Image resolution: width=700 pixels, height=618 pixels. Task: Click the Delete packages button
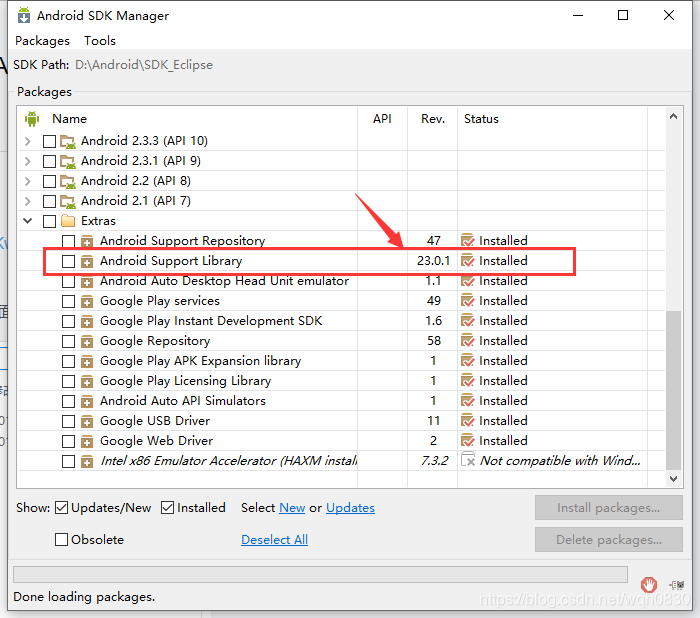[608, 540]
